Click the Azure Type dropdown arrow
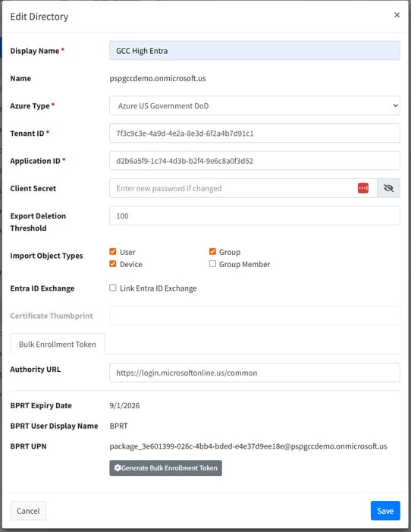The image size is (411, 532). pos(395,105)
